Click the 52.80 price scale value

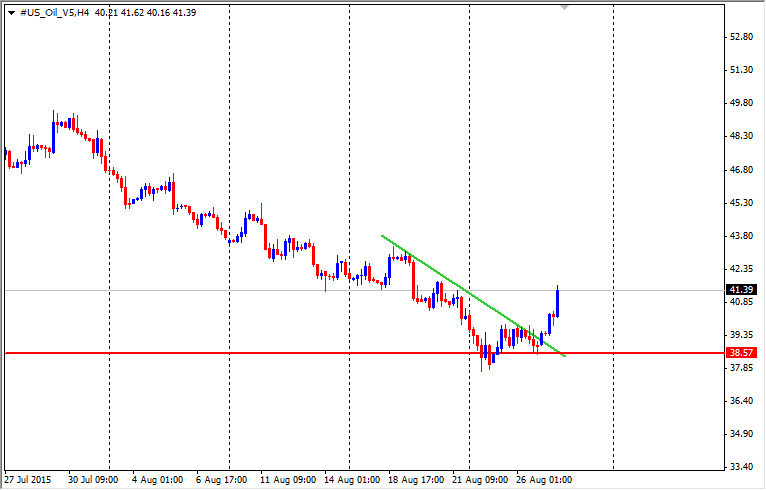(741, 37)
